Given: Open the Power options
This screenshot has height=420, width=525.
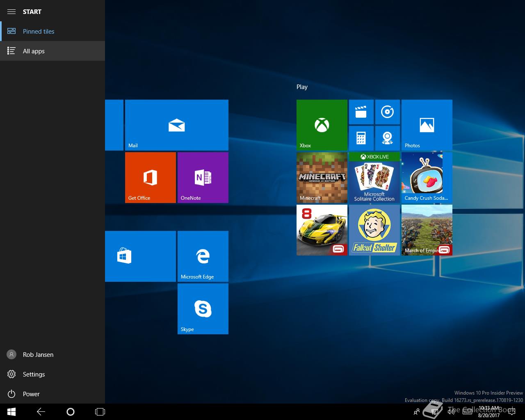Looking at the screenshot, I should pyautogui.click(x=52, y=394).
